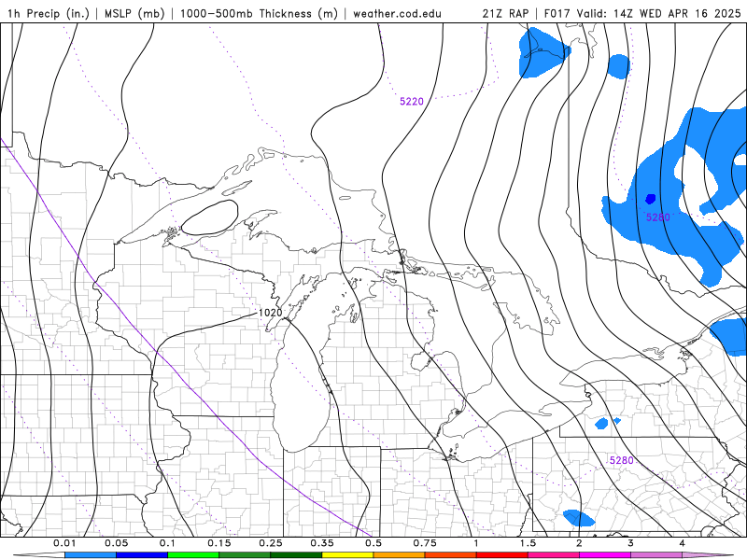
Task: Click the '1h Precip (in.)' title text
Action: pos(49,13)
